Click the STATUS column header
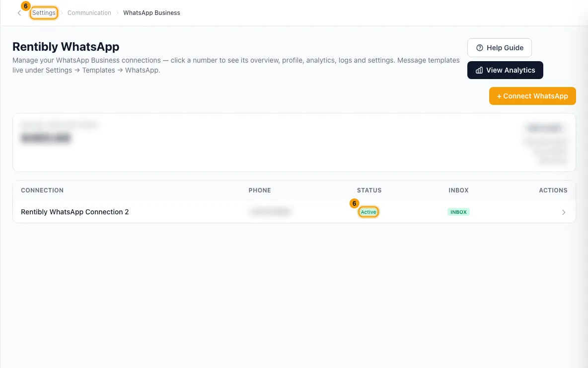Image resolution: width=588 pixels, height=368 pixels. (369, 190)
